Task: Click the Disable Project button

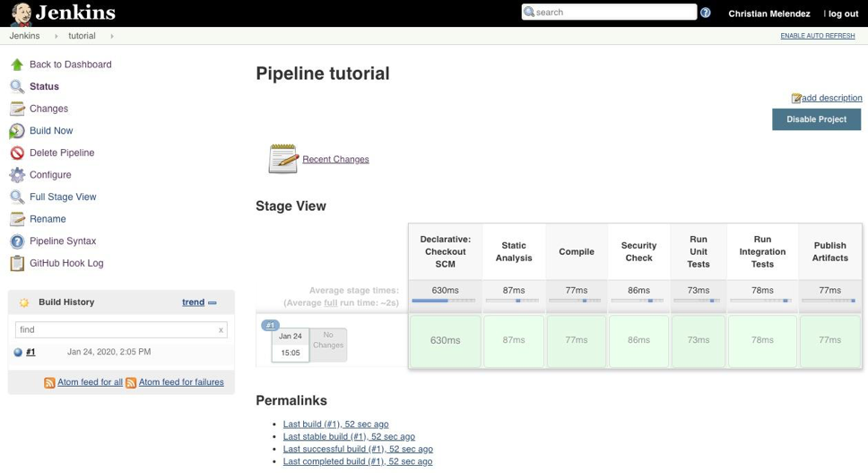Action: [817, 119]
